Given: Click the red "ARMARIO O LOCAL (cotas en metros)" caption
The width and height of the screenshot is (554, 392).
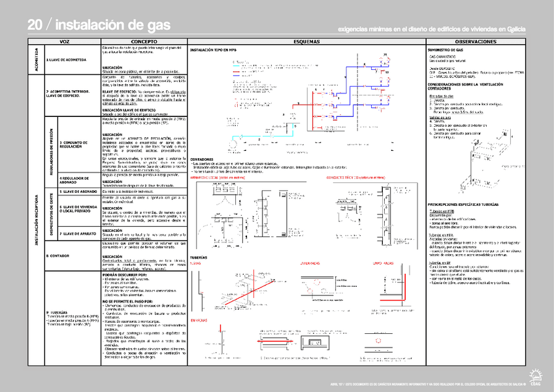Looking at the screenshot, I should coord(218,178).
